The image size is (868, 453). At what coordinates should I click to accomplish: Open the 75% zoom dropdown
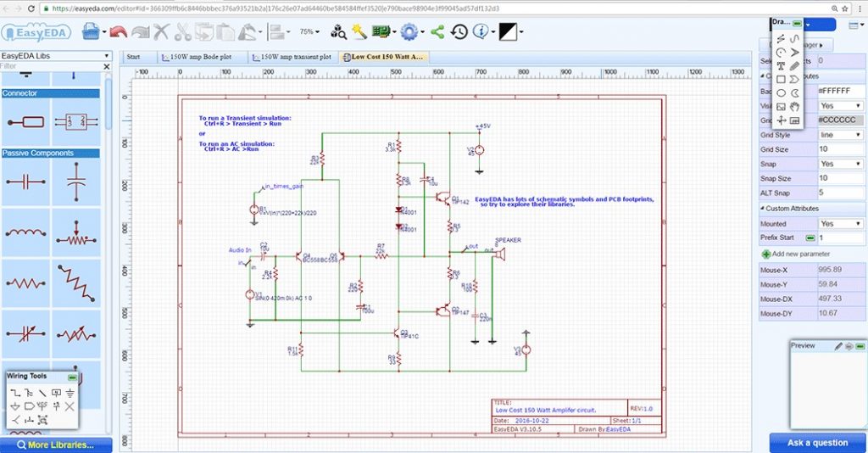309,32
